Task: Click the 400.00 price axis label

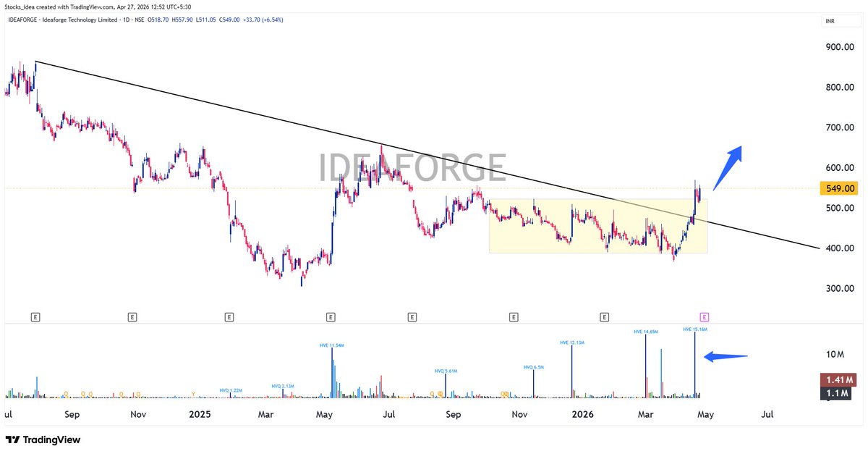Action: pos(839,248)
